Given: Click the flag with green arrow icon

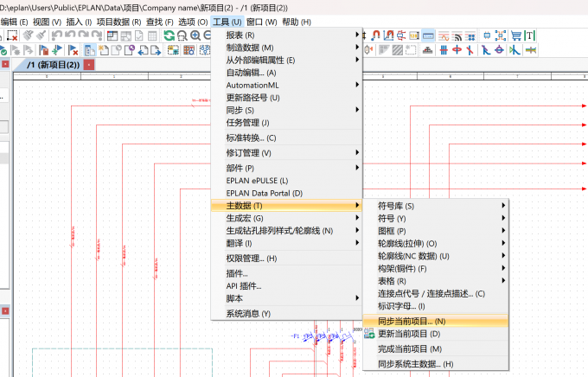Looking at the screenshot, I should point(57,50).
